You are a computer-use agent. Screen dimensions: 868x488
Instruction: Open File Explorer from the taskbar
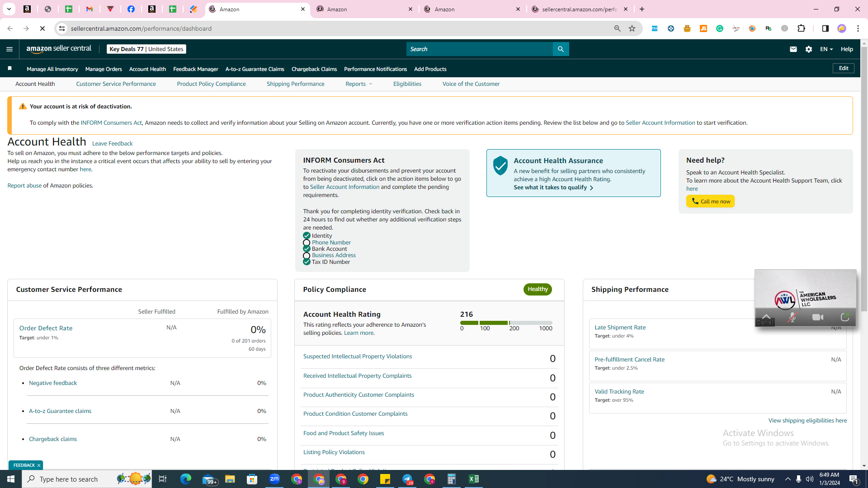pyautogui.click(x=230, y=479)
